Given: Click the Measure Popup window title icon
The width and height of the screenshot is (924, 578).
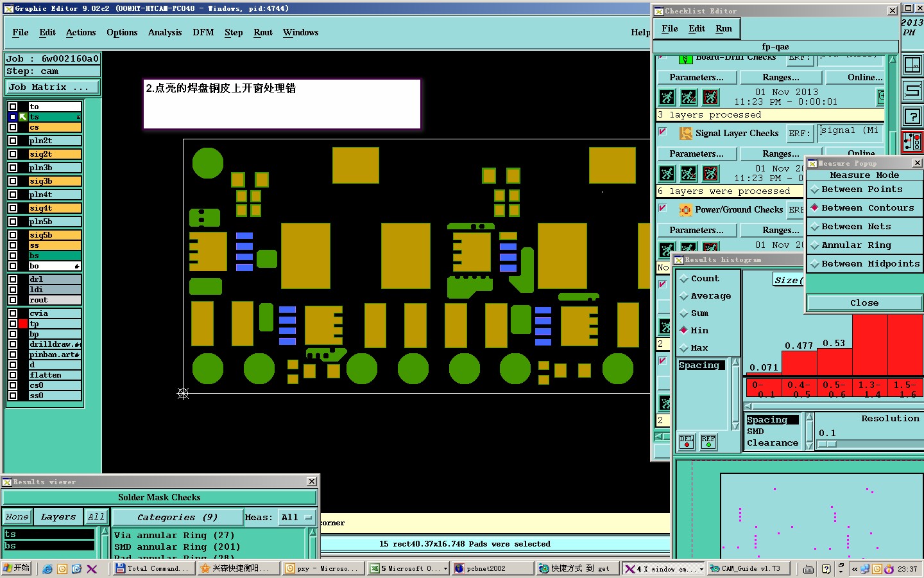Looking at the screenshot, I should click(x=812, y=163).
